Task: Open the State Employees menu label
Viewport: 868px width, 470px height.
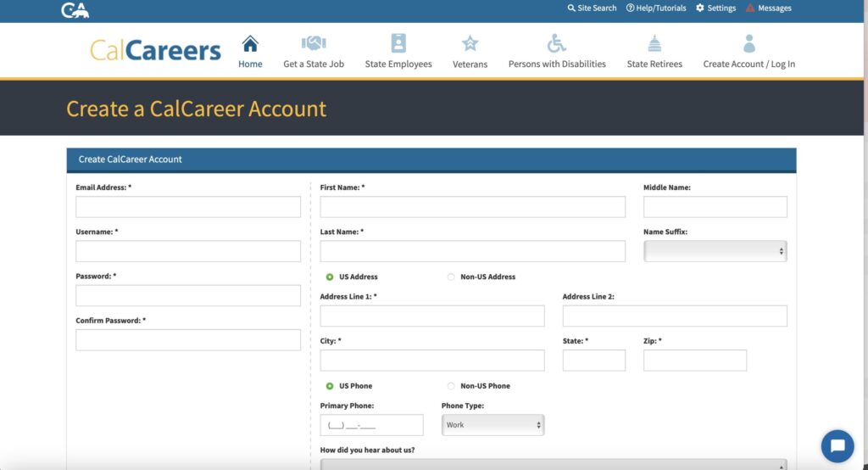Action: [x=398, y=64]
